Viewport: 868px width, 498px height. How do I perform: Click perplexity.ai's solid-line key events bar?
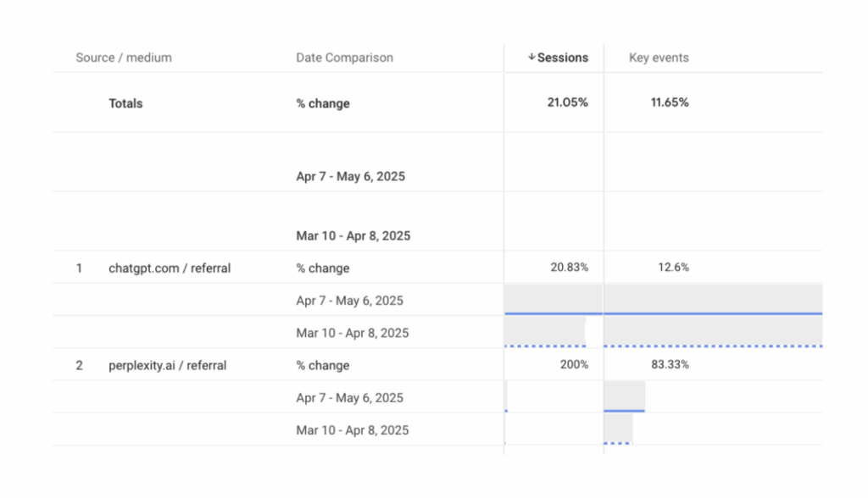(x=624, y=397)
